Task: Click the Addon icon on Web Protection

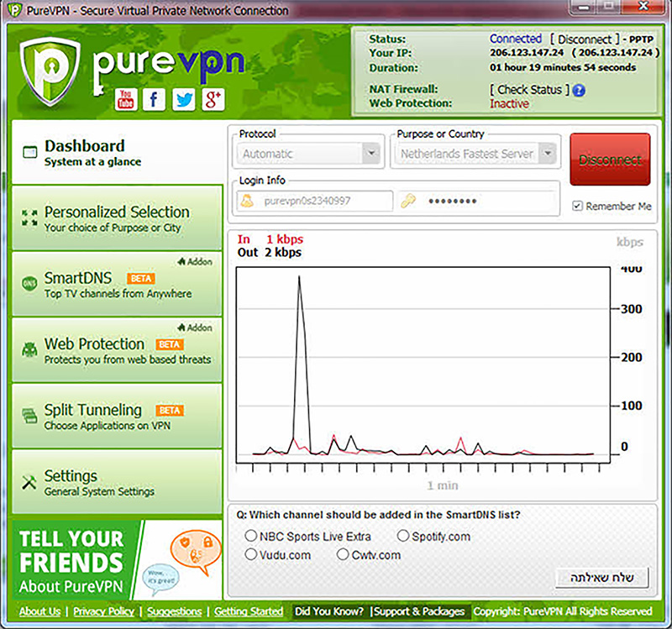Action: click(181, 328)
